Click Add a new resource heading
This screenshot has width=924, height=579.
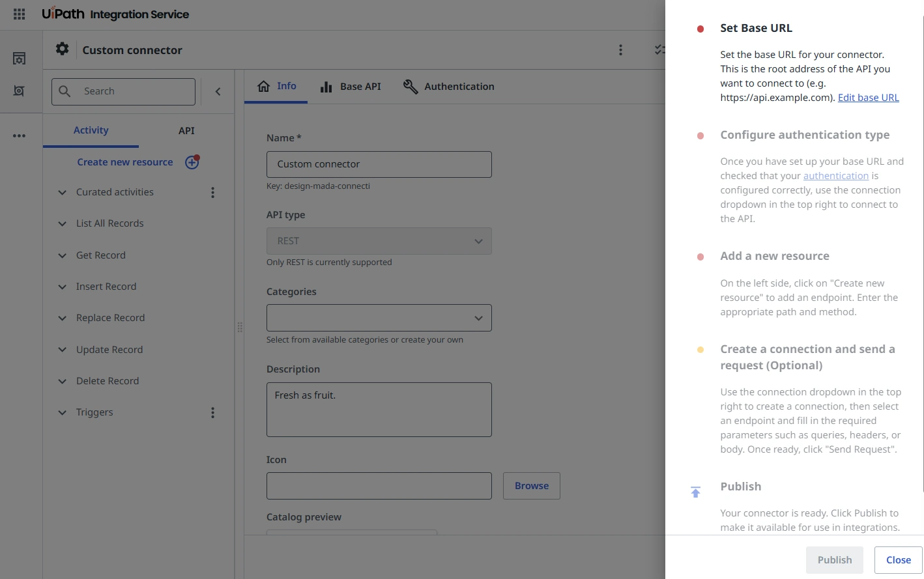(775, 256)
